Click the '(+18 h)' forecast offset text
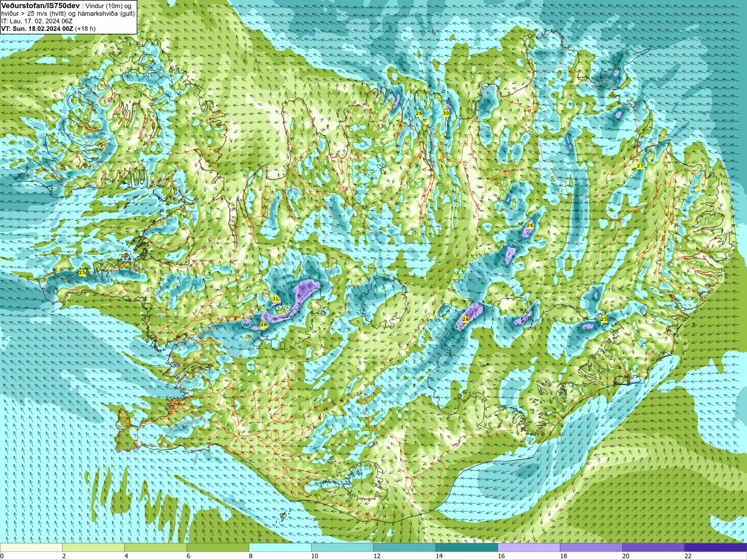The width and height of the screenshot is (747, 560). 85,29
